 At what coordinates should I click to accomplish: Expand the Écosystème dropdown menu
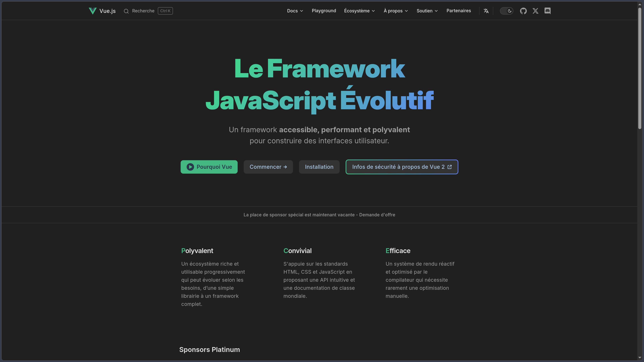coord(360,11)
